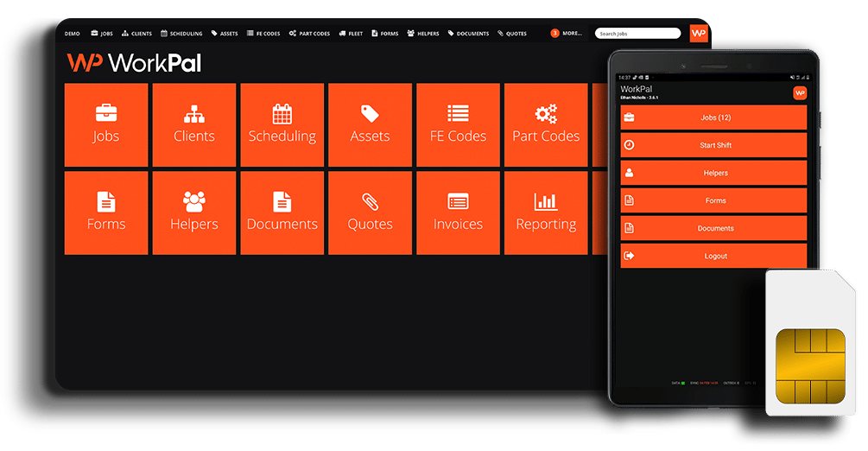Click Part Codes in top navigation

pyautogui.click(x=309, y=34)
